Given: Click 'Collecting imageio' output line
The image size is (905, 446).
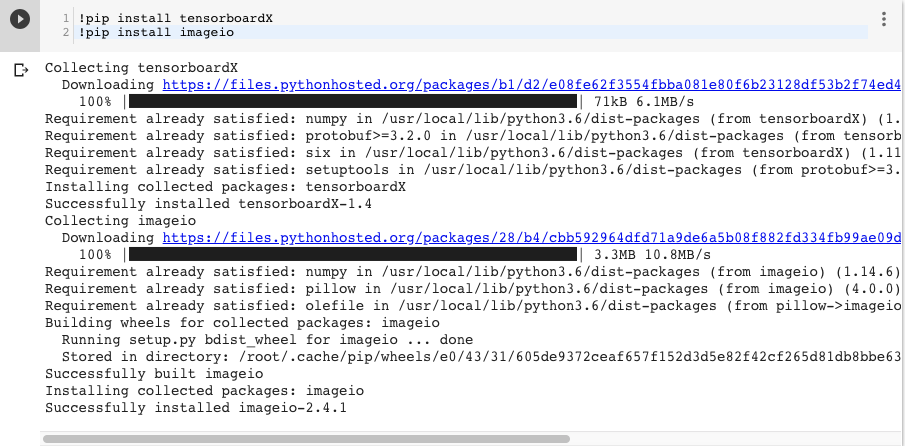Looking at the screenshot, I should pyautogui.click(x=121, y=221).
